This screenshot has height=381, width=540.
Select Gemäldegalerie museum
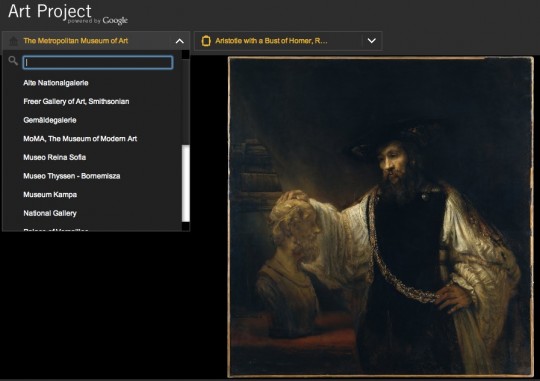pyautogui.click(x=50, y=120)
